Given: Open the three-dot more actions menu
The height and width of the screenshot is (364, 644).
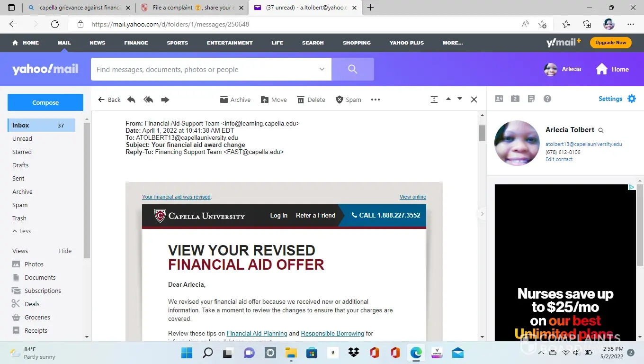Looking at the screenshot, I should [376, 100].
